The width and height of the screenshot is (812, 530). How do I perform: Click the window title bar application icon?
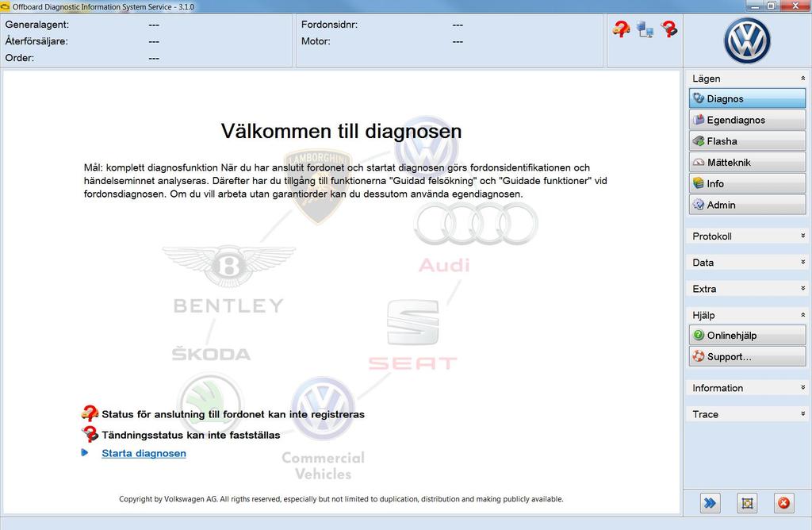[x=6, y=6]
